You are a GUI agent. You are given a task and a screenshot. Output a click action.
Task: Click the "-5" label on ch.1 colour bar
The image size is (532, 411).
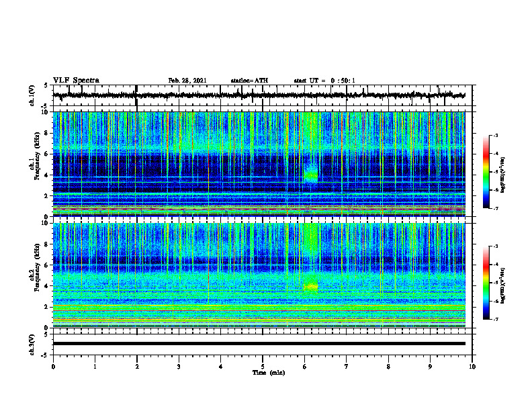(496, 172)
